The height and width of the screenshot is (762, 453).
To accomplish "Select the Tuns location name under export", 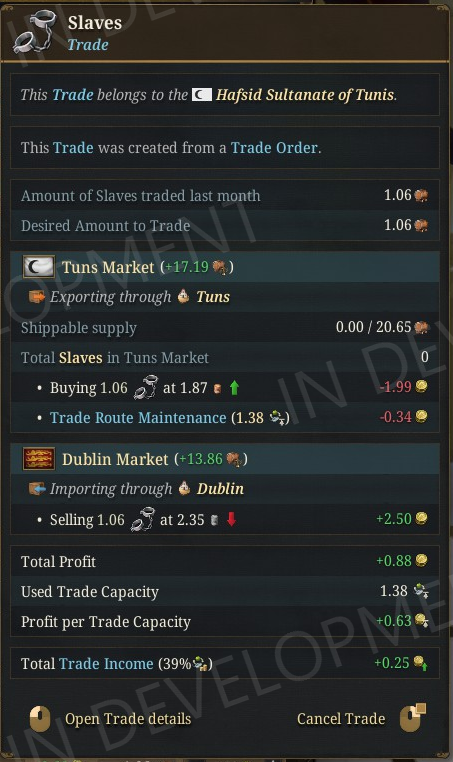I will pyautogui.click(x=213, y=296).
